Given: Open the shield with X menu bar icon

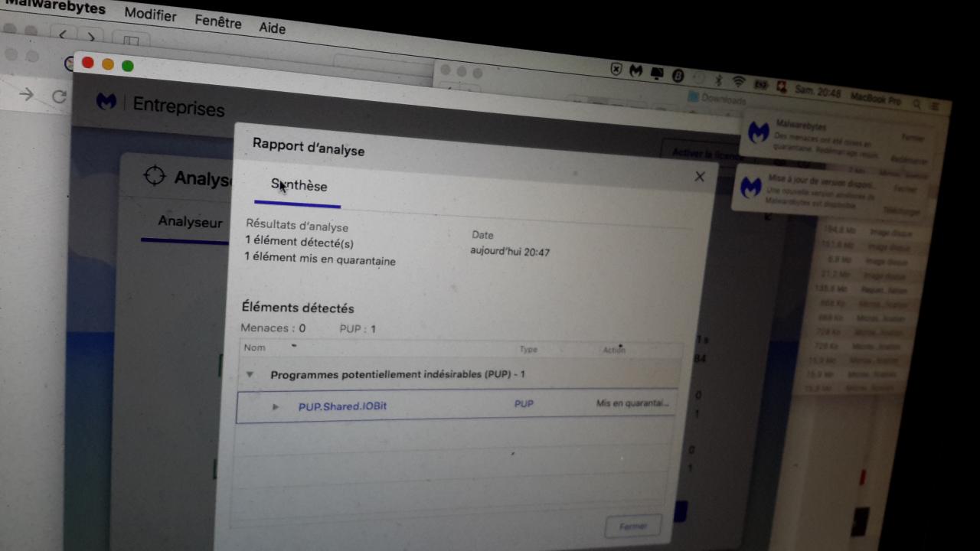Looking at the screenshot, I should (x=616, y=69).
